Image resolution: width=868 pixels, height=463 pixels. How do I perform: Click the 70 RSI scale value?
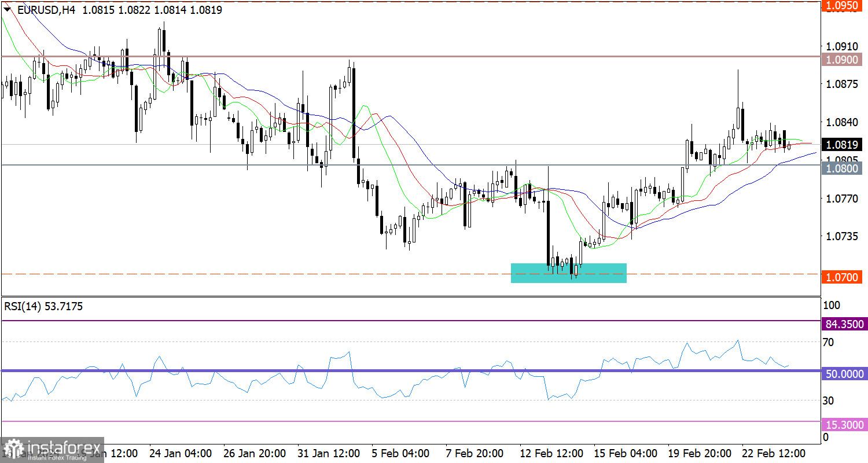(x=828, y=343)
